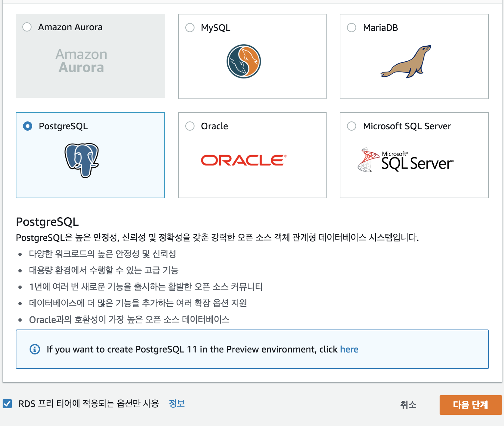Click the 'Amazon Aurora' engine label
Viewport: 504px width, 426px height.
pyautogui.click(x=70, y=27)
